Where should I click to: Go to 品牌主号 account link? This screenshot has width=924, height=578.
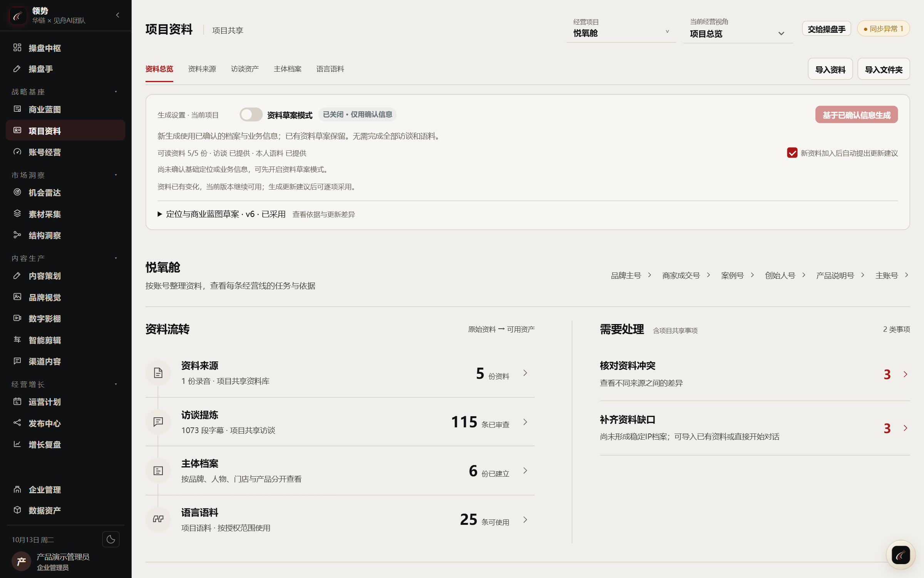pyautogui.click(x=631, y=276)
